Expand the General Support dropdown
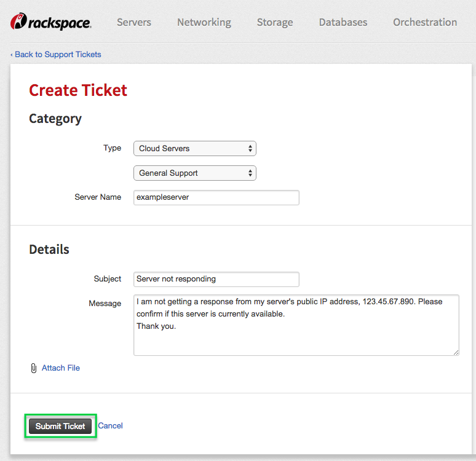Viewport: 476px width, 461px height. click(x=195, y=173)
